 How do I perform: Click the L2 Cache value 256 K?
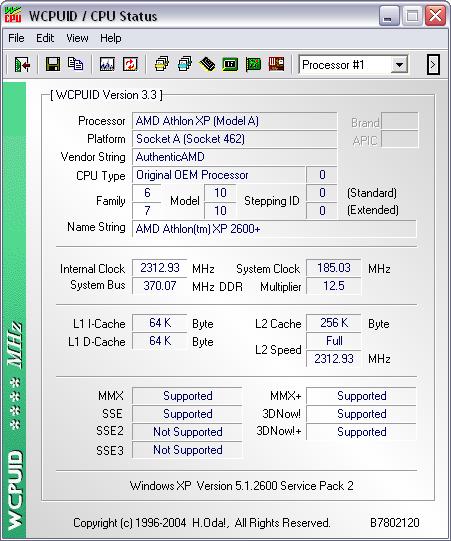tap(334, 323)
